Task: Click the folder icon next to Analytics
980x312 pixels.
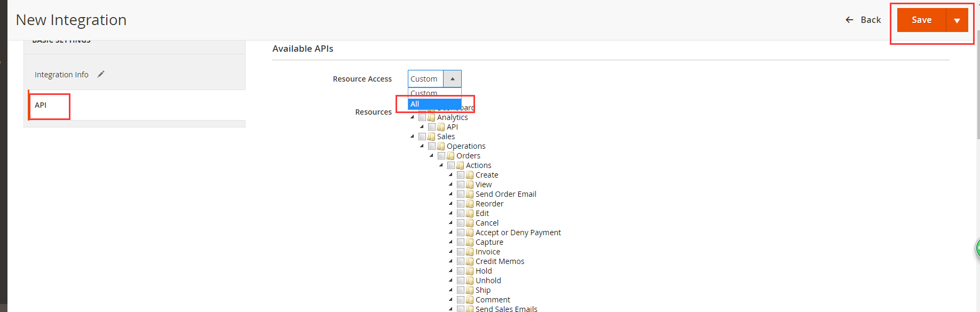Action: 431,117
